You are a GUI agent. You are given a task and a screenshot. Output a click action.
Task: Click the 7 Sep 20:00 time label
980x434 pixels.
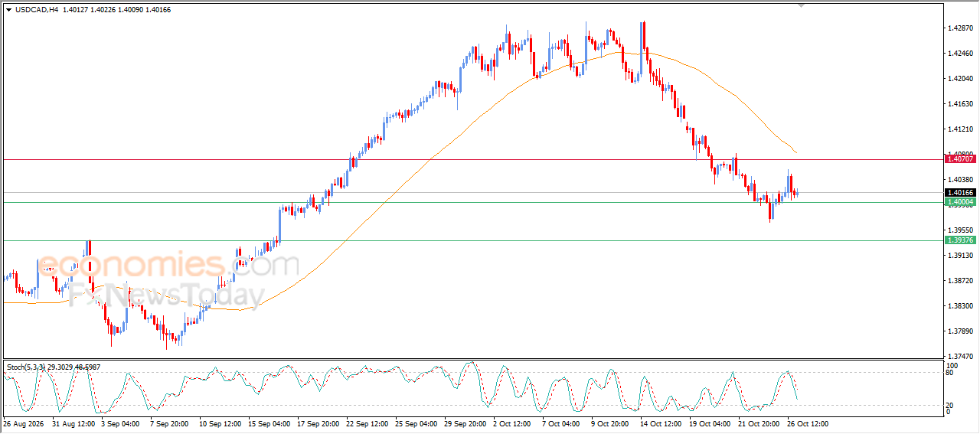(170, 423)
